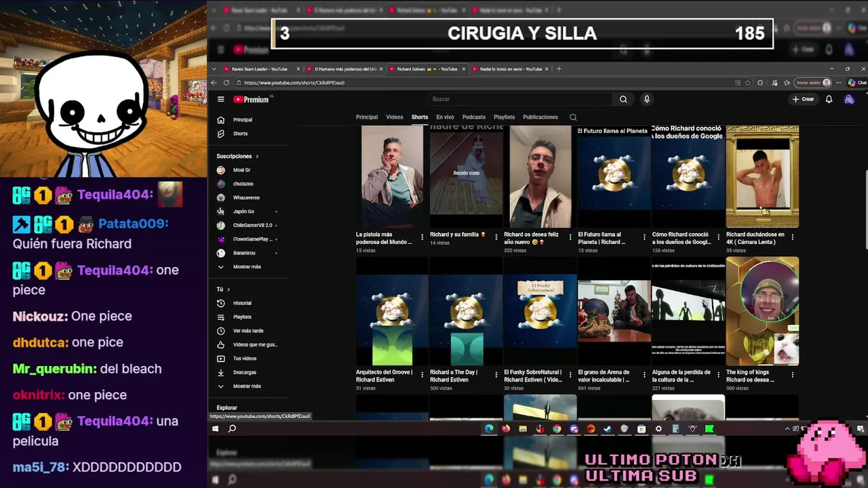
Task: Click the browser back arrow
Action: 214,83
